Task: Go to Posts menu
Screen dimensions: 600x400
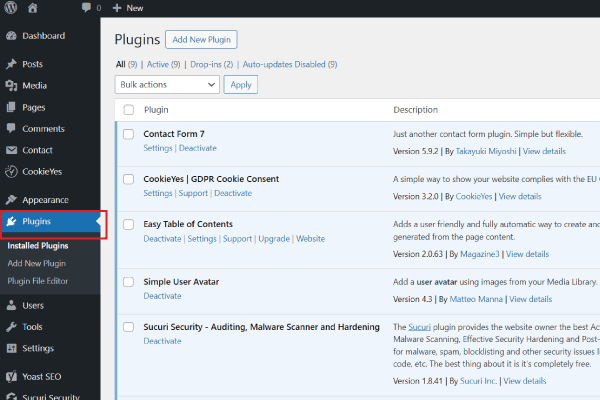Action: click(x=50, y=64)
